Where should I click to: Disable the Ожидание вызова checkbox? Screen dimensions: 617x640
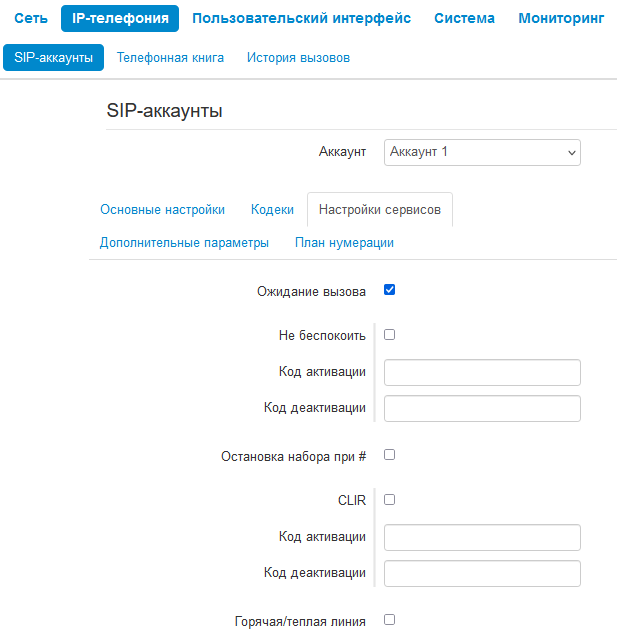390,290
